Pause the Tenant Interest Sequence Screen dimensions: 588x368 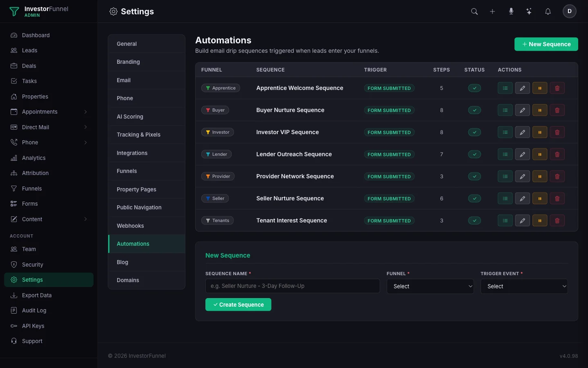540,221
